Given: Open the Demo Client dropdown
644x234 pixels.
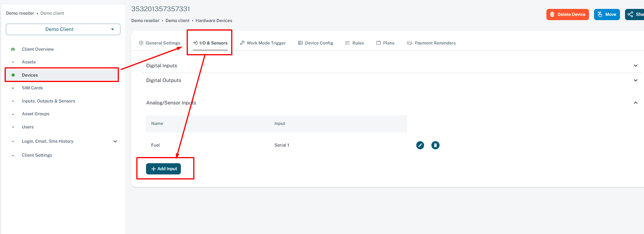Looking at the screenshot, I should coord(63,29).
